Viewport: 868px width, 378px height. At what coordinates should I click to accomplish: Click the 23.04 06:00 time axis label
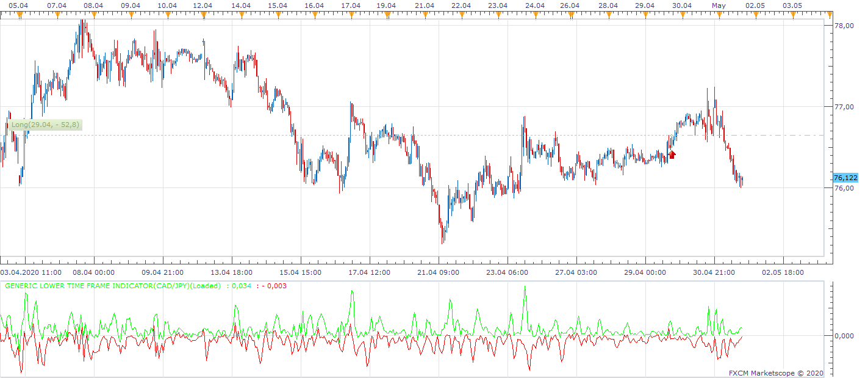tap(508, 272)
